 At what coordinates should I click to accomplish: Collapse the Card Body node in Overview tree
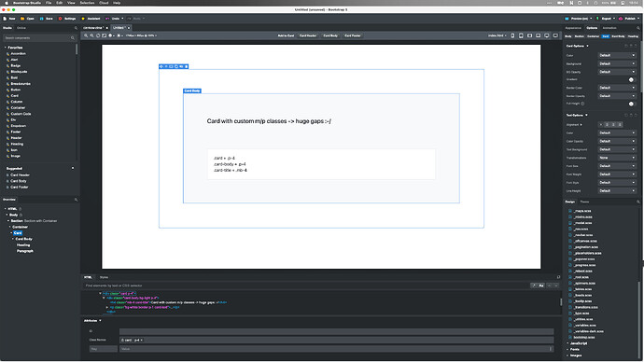click(x=13, y=239)
